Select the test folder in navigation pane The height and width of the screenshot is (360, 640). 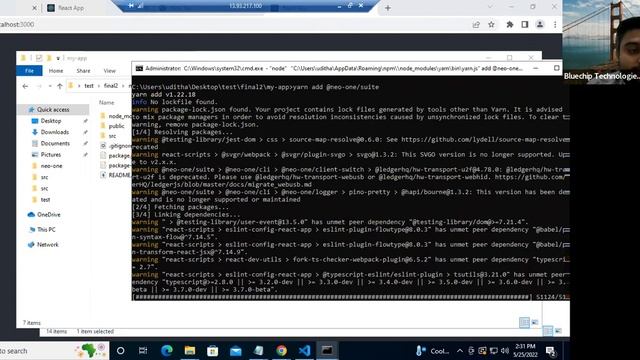click(x=45, y=200)
